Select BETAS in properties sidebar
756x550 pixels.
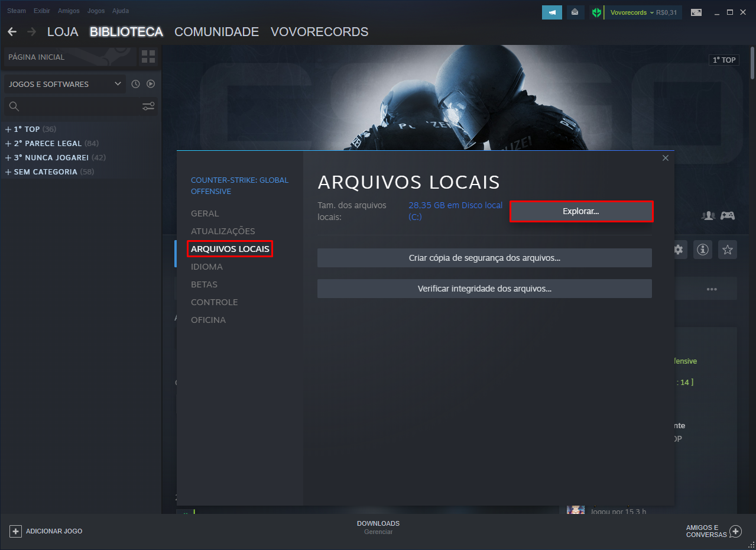point(204,284)
